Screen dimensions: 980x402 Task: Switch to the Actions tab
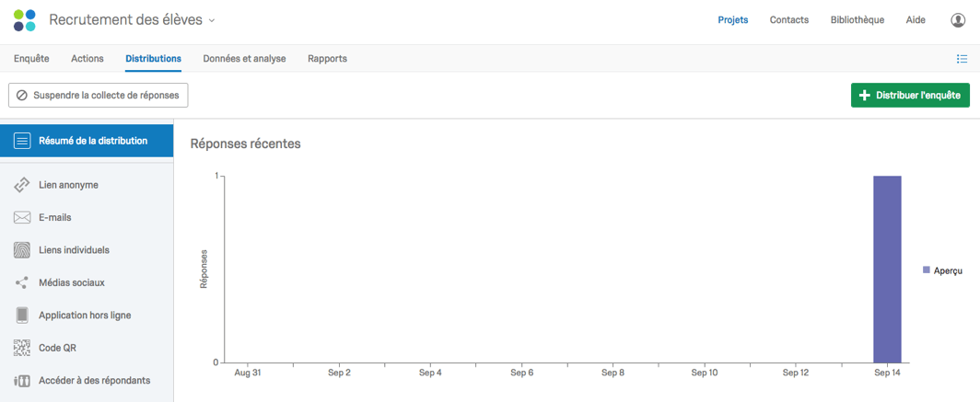pyautogui.click(x=87, y=59)
